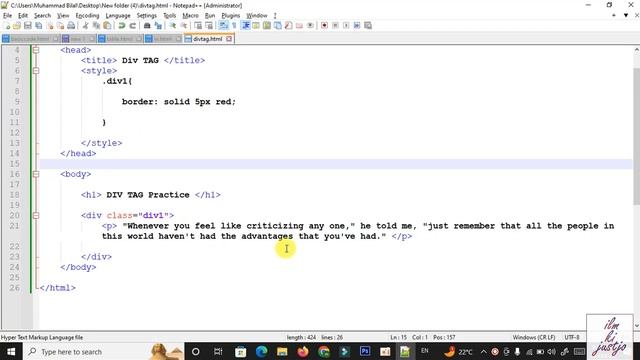The width and height of the screenshot is (640, 360).
Task: Open the View menu
Action: pos(63,16)
